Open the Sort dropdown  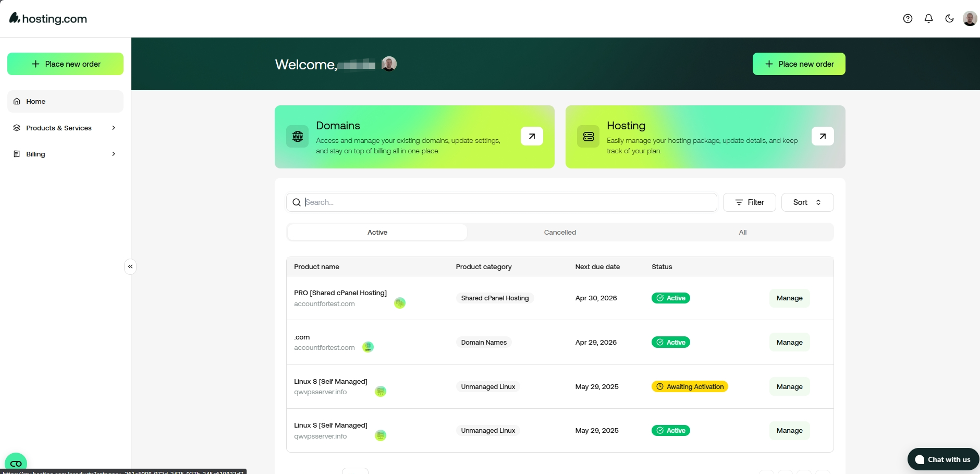click(x=807, y=202)
